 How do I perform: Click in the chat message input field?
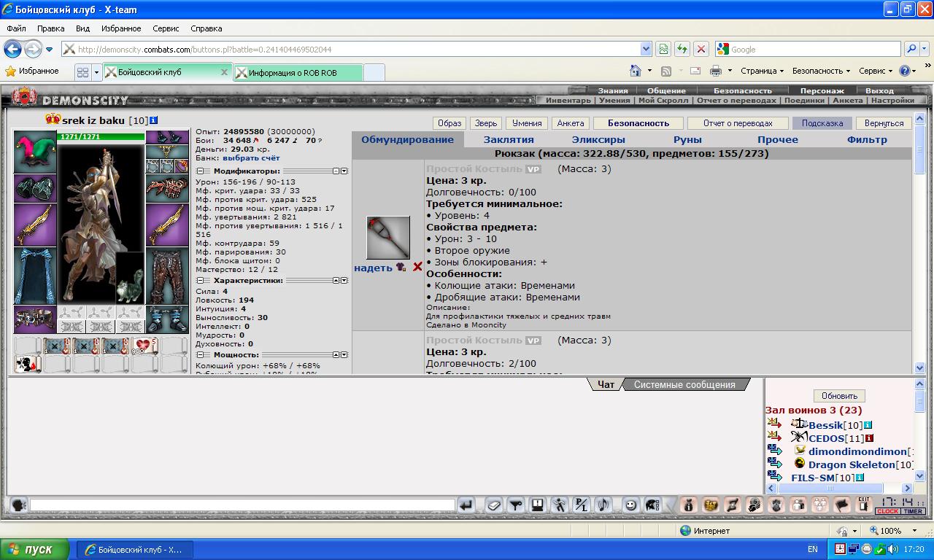pos(242,505)
